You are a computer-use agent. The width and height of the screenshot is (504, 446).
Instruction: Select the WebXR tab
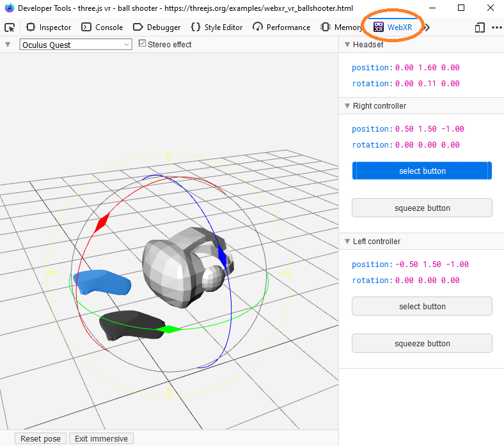[x=393, y=27]
